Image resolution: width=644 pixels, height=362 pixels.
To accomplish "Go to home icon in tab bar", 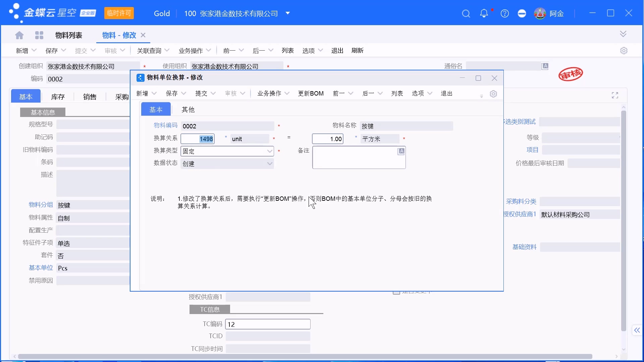I will (x=19, y=35).
